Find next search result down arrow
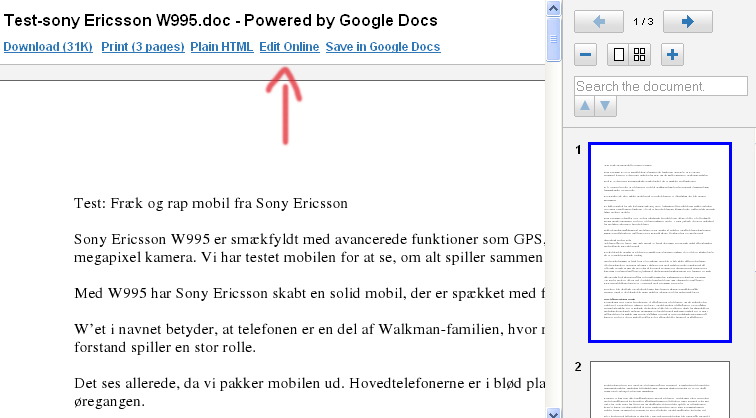Image resolution: width=756 pixels, height=418 pixels. coord(606,106)
